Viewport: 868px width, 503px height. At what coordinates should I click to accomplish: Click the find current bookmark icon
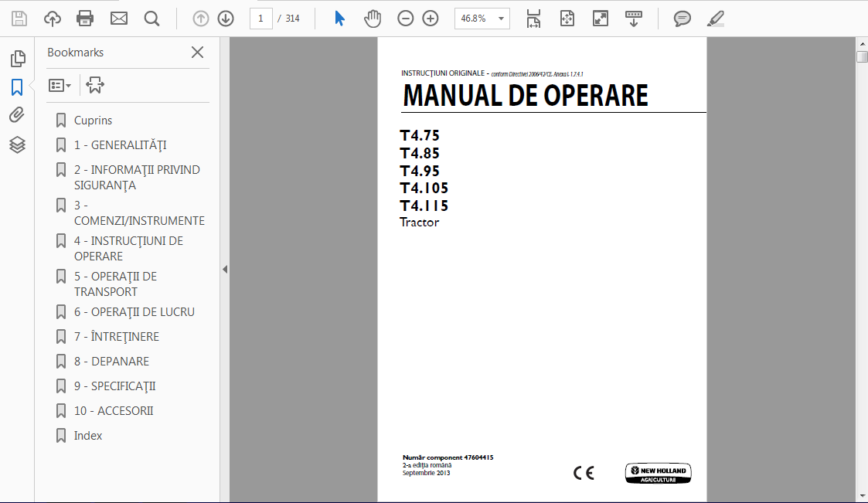tap(94, 85)
